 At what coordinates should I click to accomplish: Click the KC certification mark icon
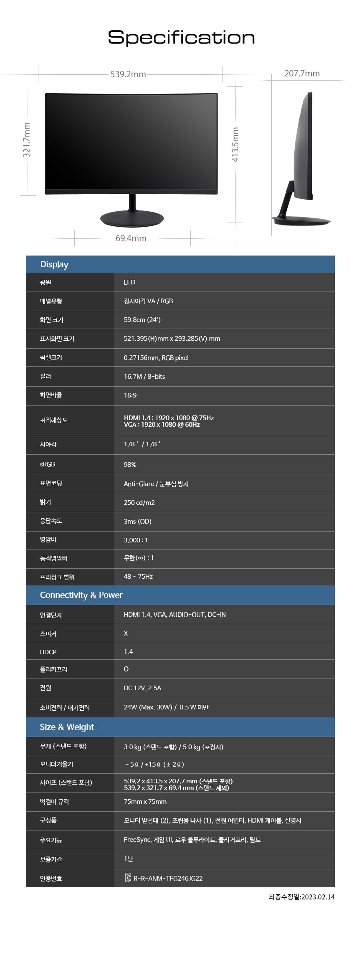(128, 878)
